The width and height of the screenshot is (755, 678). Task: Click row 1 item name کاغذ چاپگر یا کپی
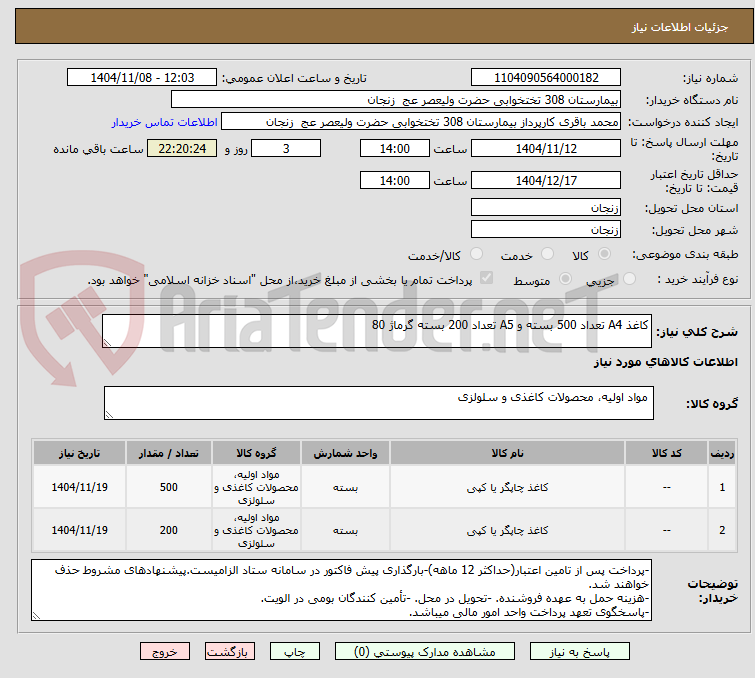tap(507, 487)
